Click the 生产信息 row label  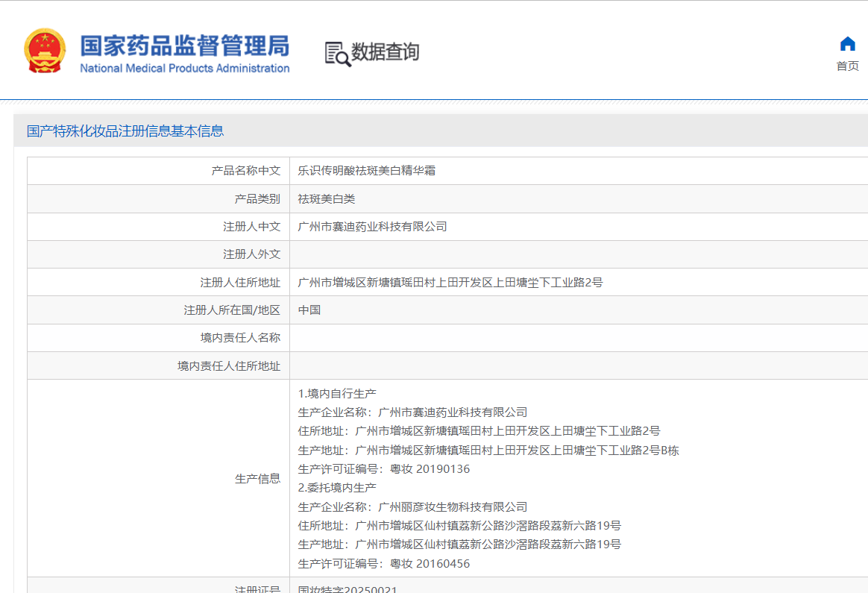click(257, 479)
